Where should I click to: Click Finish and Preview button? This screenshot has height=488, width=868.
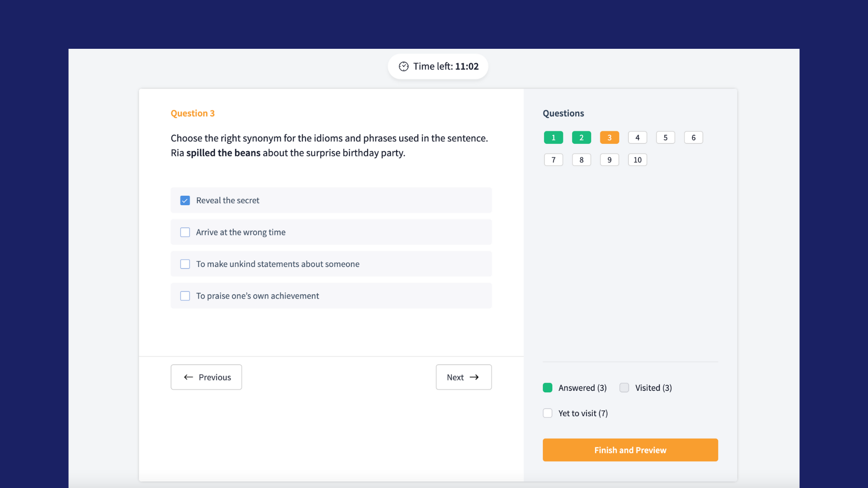coord(630,450)
